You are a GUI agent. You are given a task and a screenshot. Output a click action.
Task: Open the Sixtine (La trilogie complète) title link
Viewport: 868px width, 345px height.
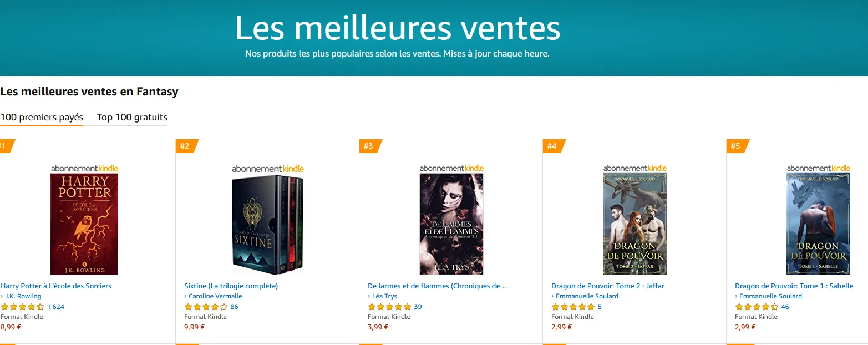[x=231, y=286]
